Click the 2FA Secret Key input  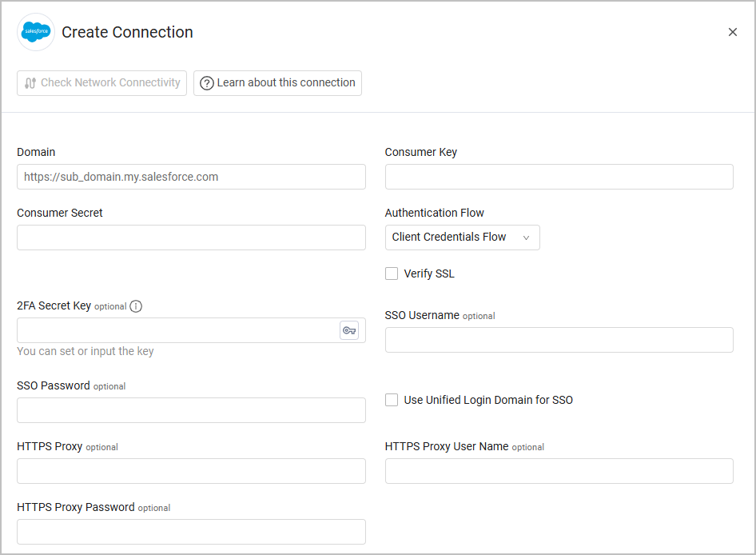point(177,330)
